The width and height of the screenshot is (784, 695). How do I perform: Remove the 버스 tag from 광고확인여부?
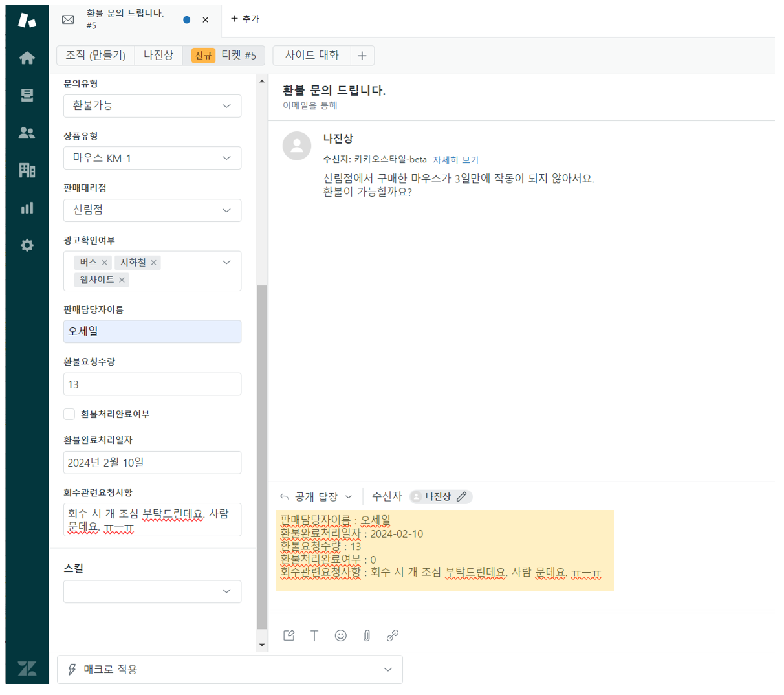coord(106,263)
